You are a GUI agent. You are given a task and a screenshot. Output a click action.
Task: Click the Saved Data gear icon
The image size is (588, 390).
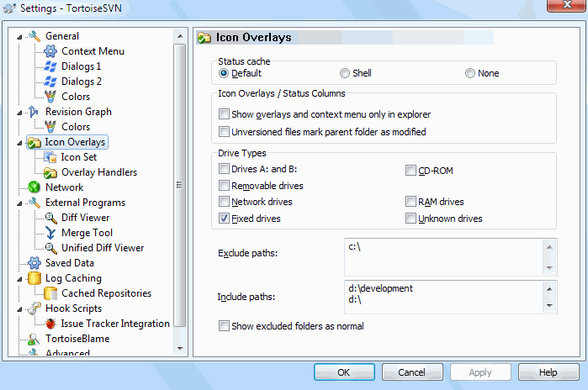tap(34, 263)
